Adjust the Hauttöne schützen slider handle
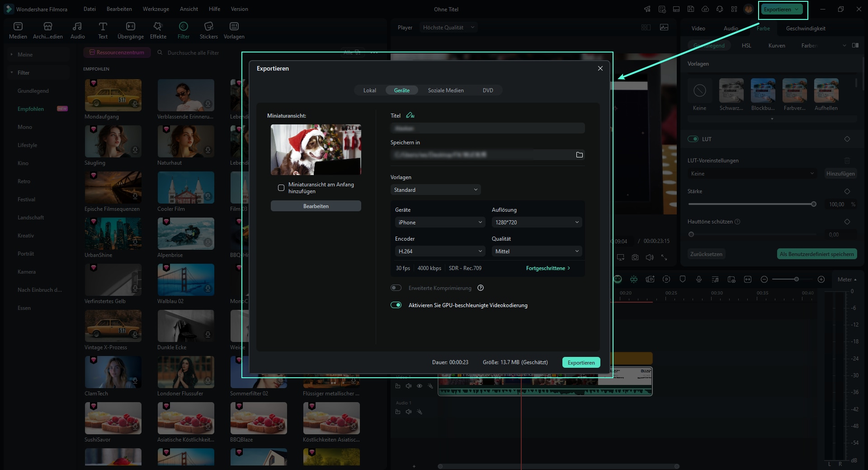The height and width of the screenshot is (470, 868). [x=691, y=234]
